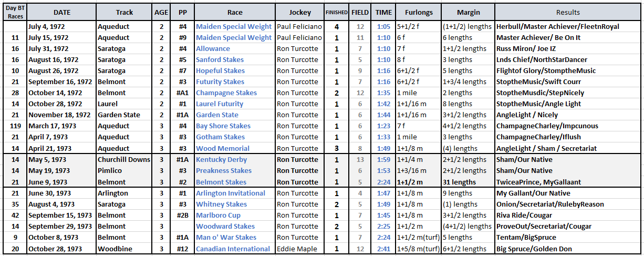Screen dimensions: 644x256
Task: Click the 2:24 time for Belmont Stakes
Action: (x=383, y=182)
